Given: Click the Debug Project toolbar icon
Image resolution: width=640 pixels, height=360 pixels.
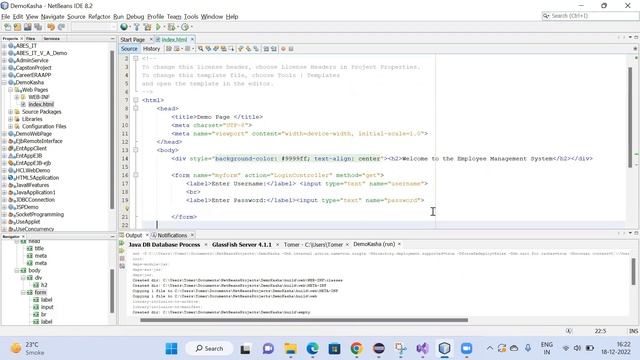Looking at the screenshot, I should pos(171,27).
